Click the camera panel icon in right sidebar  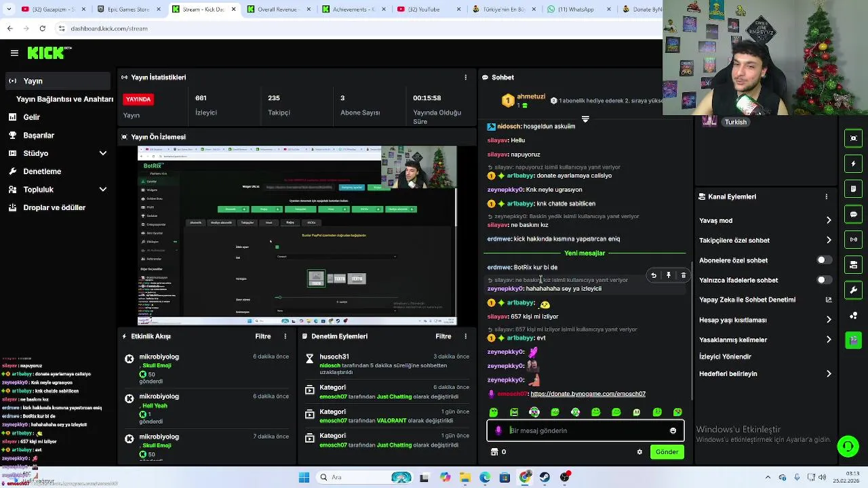[x=854, y=264]
